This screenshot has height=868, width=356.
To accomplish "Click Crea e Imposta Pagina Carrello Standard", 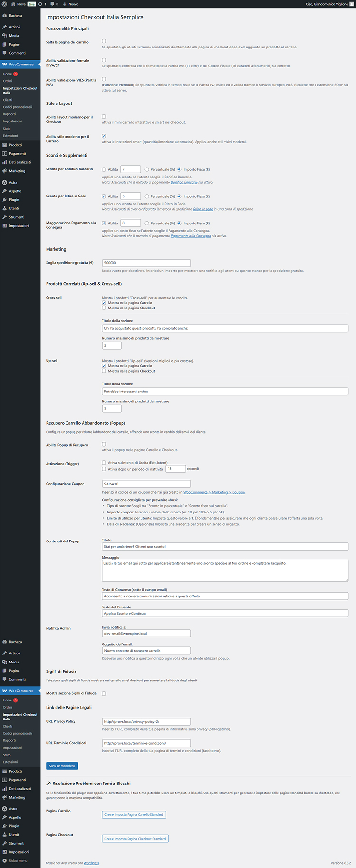I will click(x=134, y=814).
